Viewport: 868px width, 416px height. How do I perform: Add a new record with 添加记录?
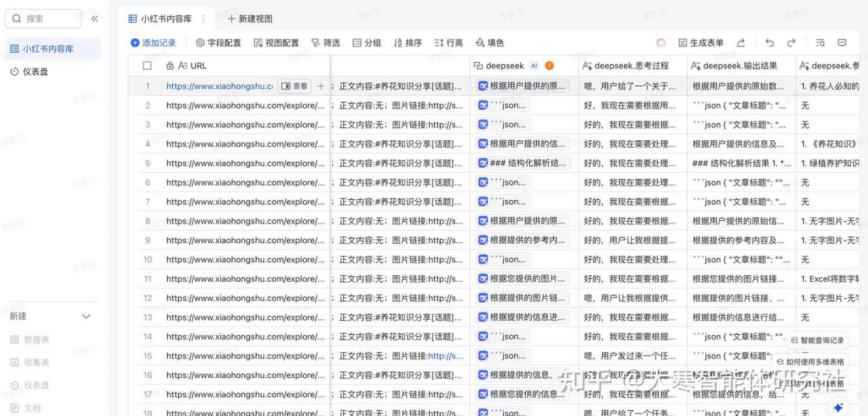153,43
